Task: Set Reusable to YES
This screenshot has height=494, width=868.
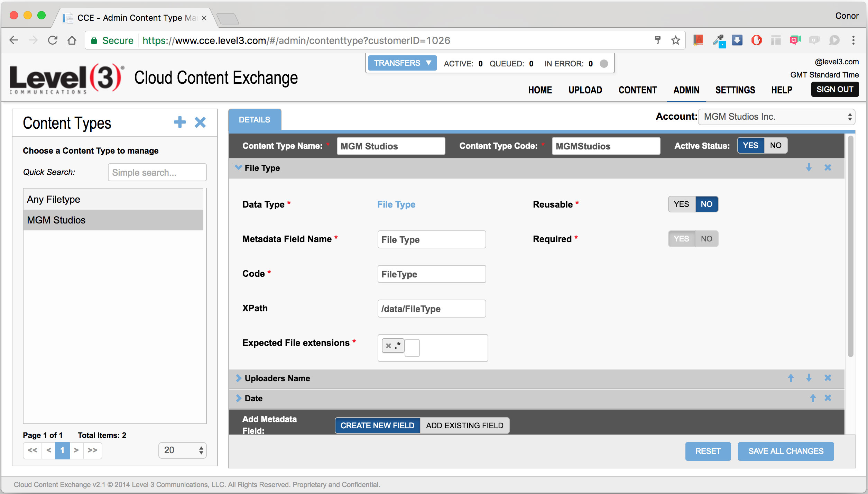Action: coord(682,204)
